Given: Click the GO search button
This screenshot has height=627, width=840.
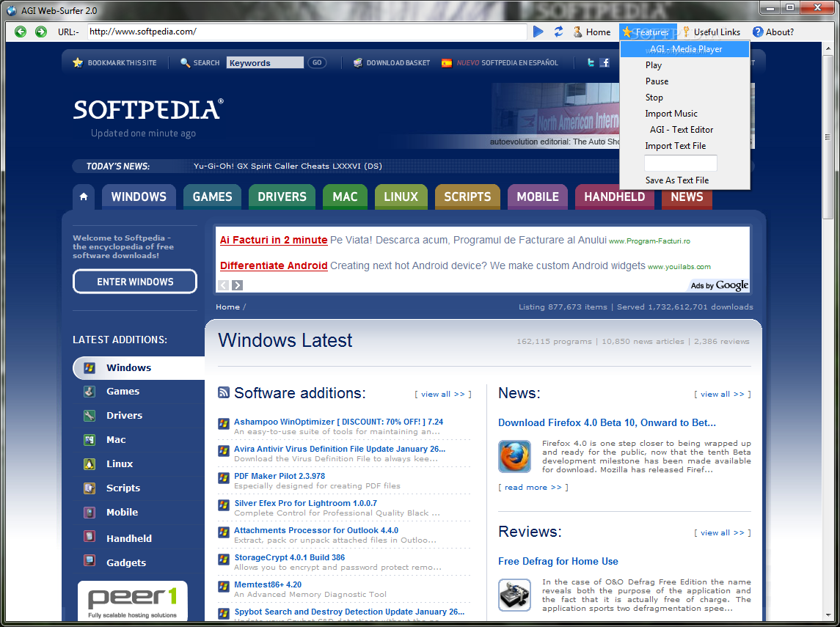Looking at the screenshot, I should pyautogui.click(x=317, y=62).
